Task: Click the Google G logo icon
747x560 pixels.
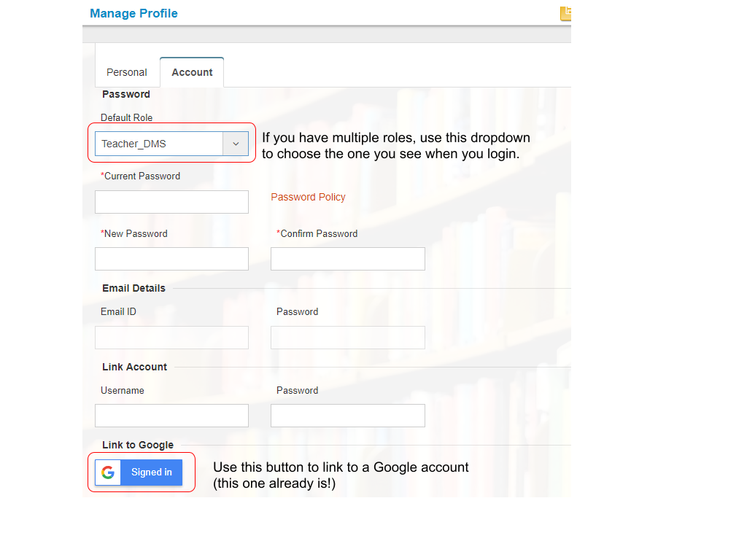Action: pyautogui.click(x=108, y=472)
